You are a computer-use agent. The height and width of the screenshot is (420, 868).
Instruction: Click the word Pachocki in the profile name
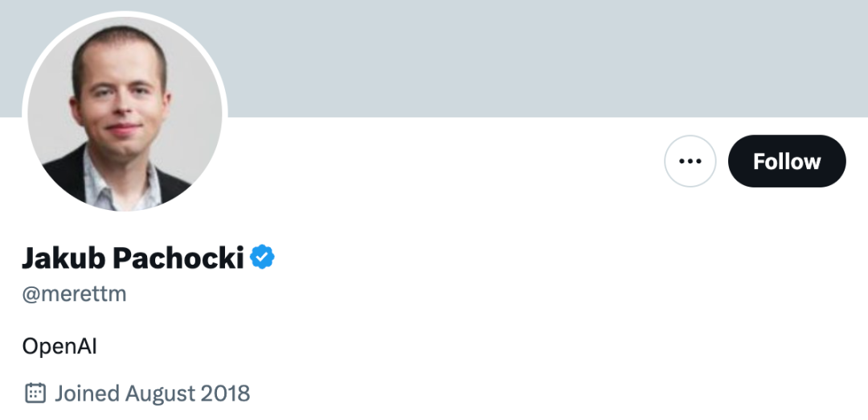click(x=178, y=258)
